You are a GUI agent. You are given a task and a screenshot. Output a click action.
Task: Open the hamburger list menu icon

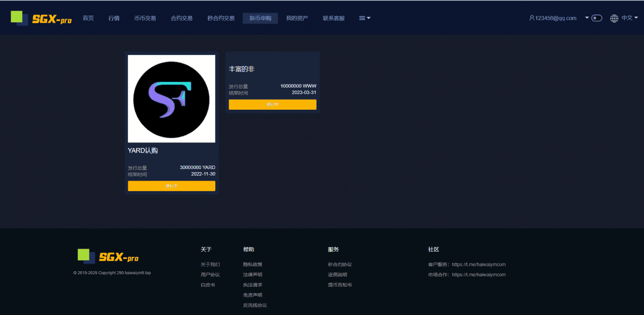(362, 18)
